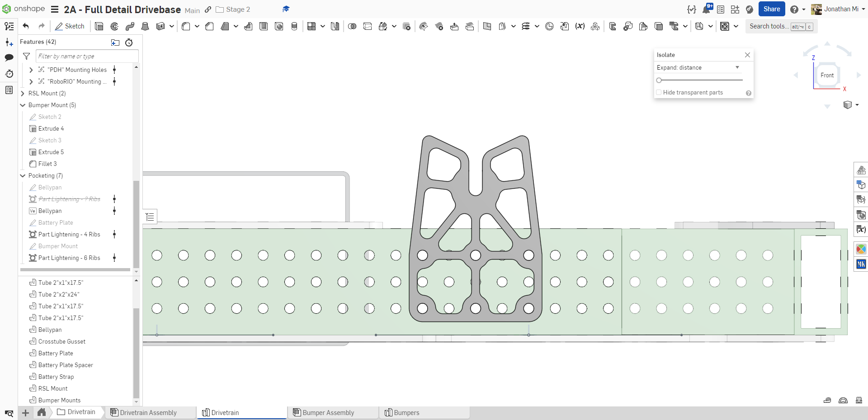Select the Fillet tool
Image resolution: width=868 pixels, height=420 pixels.
coord(186,26)
